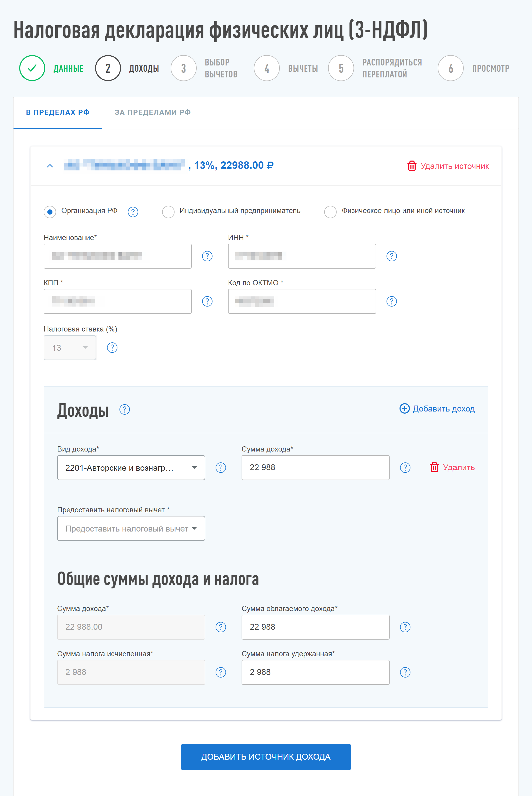Screen dimensions: 532x796
Task: Click the Наименование input field
Action: click(x=117, y=256)
